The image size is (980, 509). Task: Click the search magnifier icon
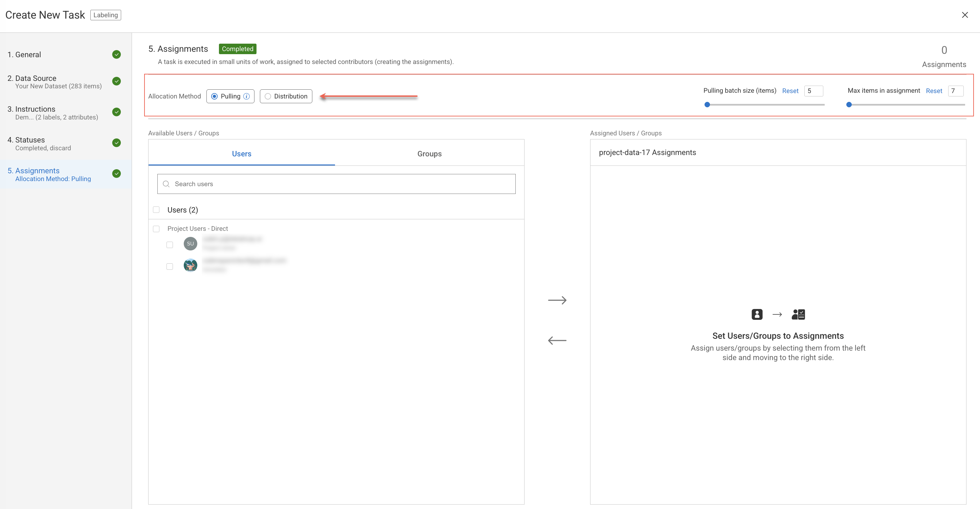(166, 184)
